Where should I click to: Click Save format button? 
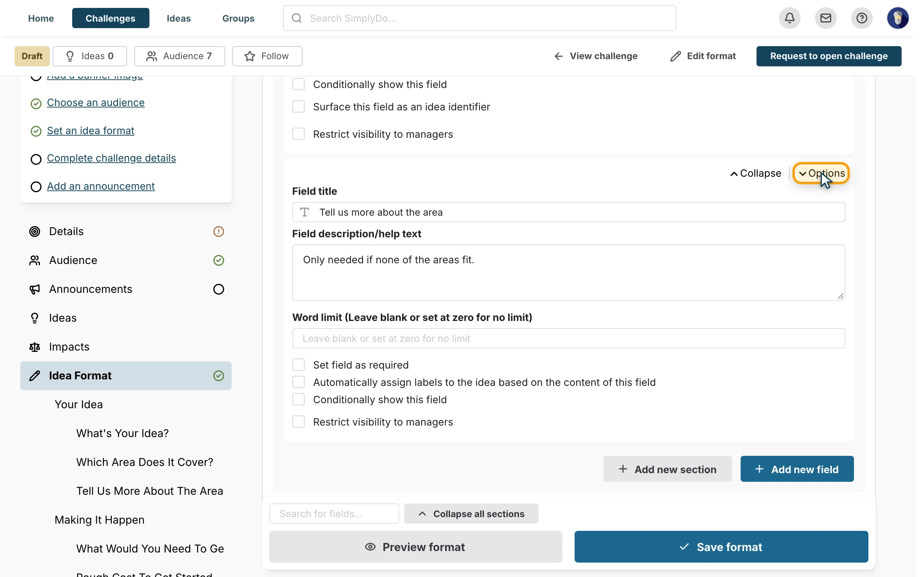pos(721,547)
